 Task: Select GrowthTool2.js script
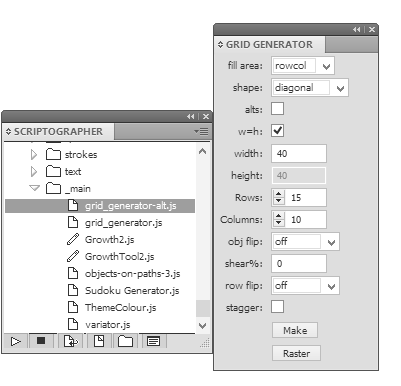(x=120, y=256)
